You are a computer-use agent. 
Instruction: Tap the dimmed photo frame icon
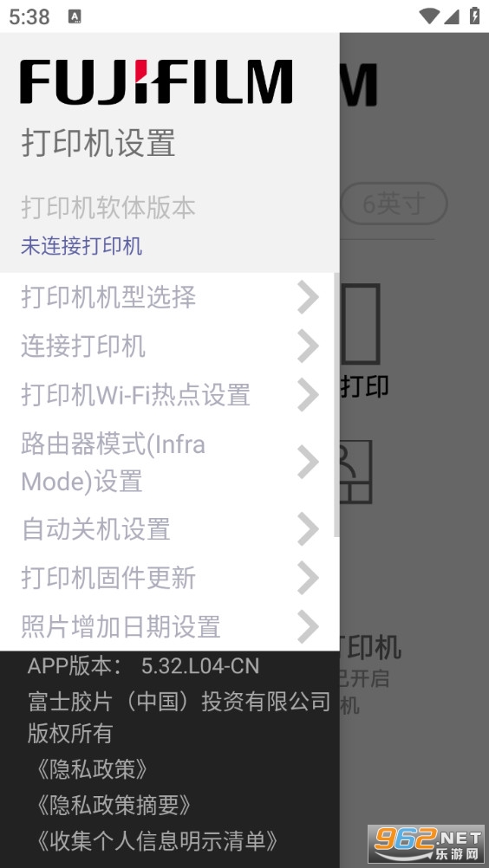(x=355, y=471)
